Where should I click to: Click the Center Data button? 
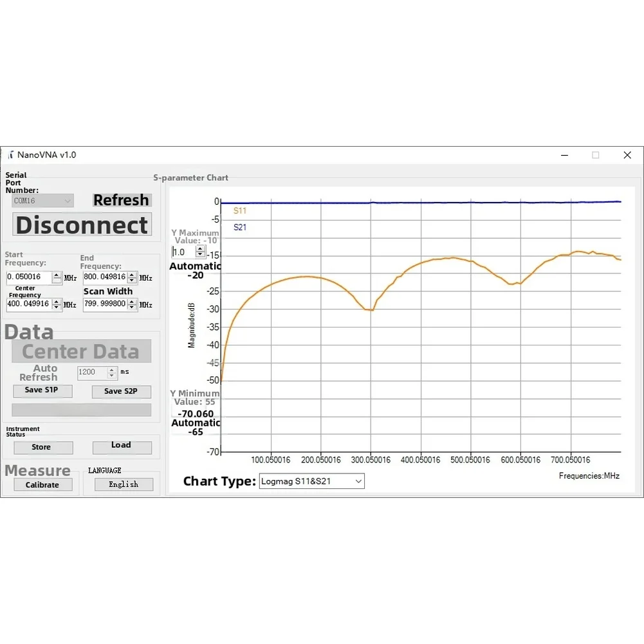pos(81,351)
